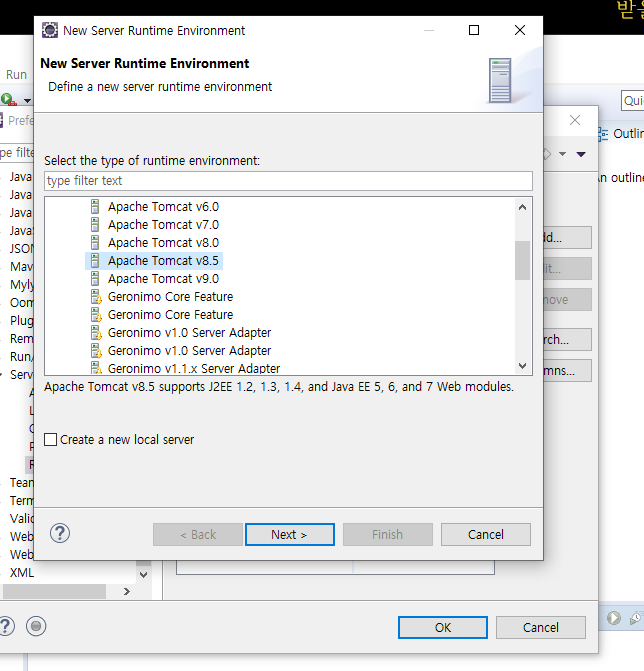Click the record icon in Preferences window
The height and width of the screenshot is (671, 644).
[36, 626]
